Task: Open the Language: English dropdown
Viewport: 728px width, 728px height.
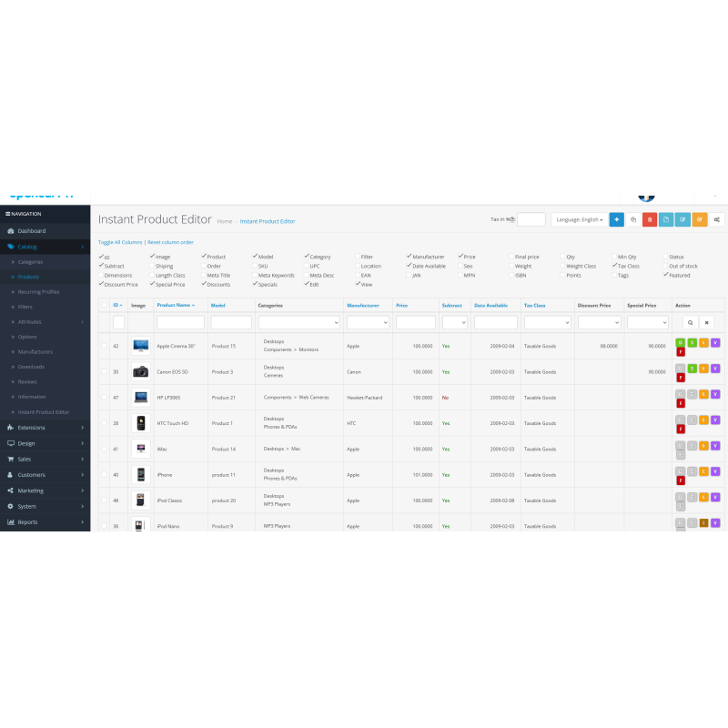Action: 578,219
